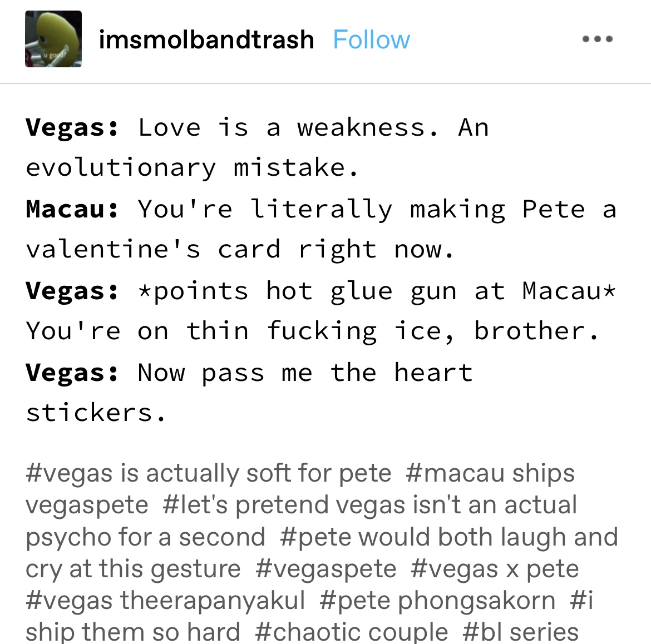Open the #bl series hashtag
Image resolution: width=651 pixels, height=644 pixels.
pos(520,632)
